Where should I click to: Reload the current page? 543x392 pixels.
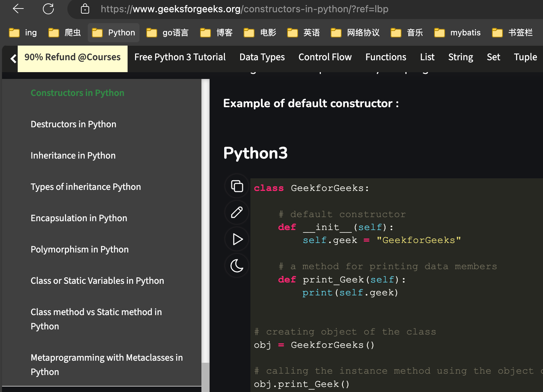coord(48,9)
